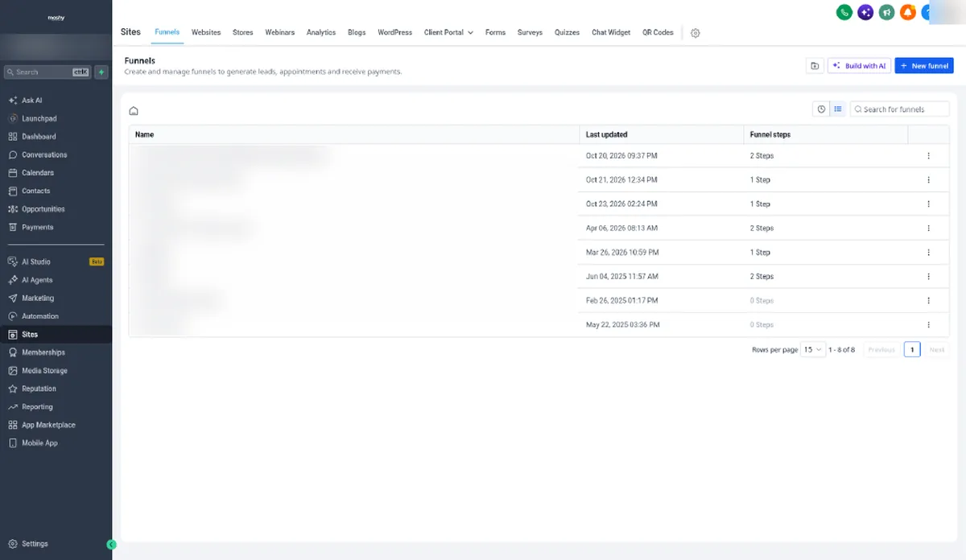Open AI Studio beta in the sidebar
966x560 pixels.
point(56,261)
